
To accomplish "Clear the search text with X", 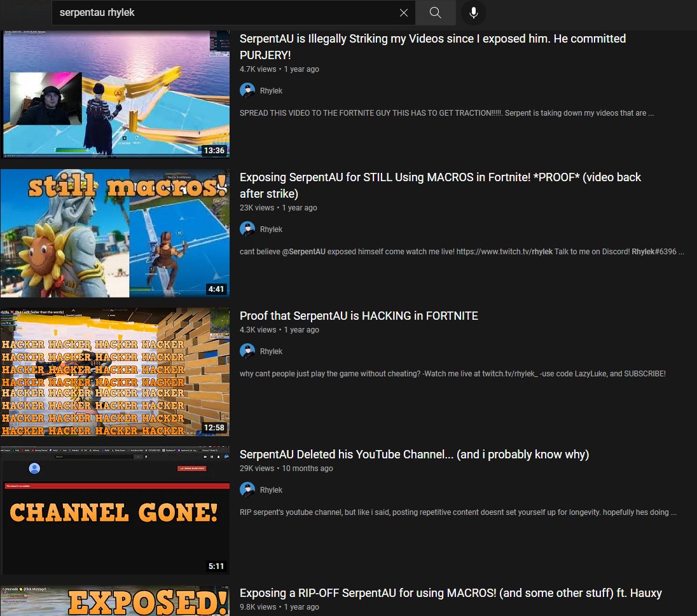I will pyautogui.click(x=403, y=13).
